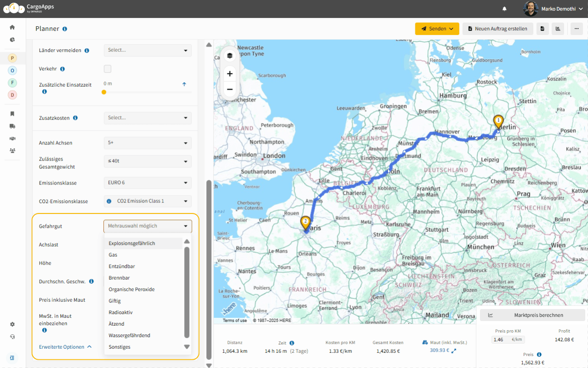
Task: Click the Neuen Auftrag erstellen button
Action: point(498,29)
